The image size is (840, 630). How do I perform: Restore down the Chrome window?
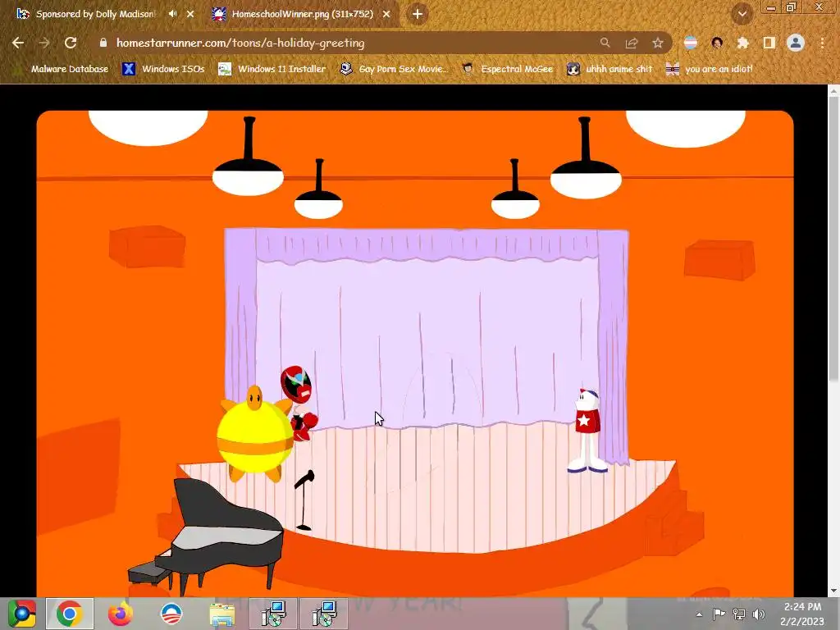tap(792, 7)
